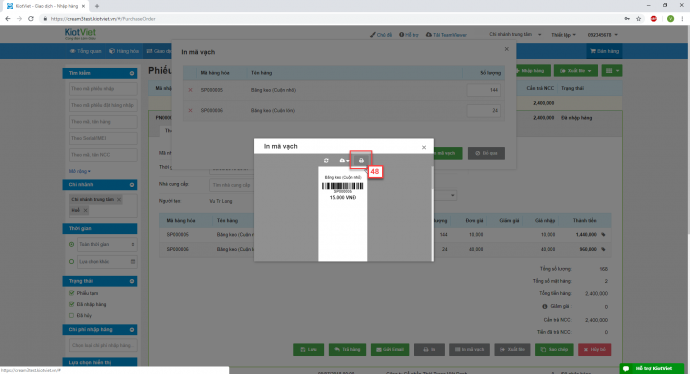
Task: Collapse the Trạng thái panel
Action: click(132, 281)
